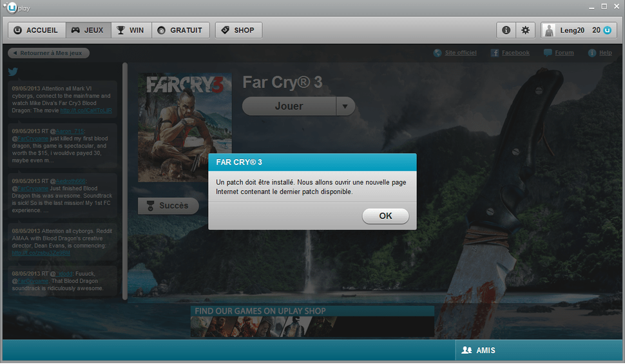Open the SHOP tab
Image resolution: width=625 pixels, height=364 pixels.
click(x=238, y=30)
